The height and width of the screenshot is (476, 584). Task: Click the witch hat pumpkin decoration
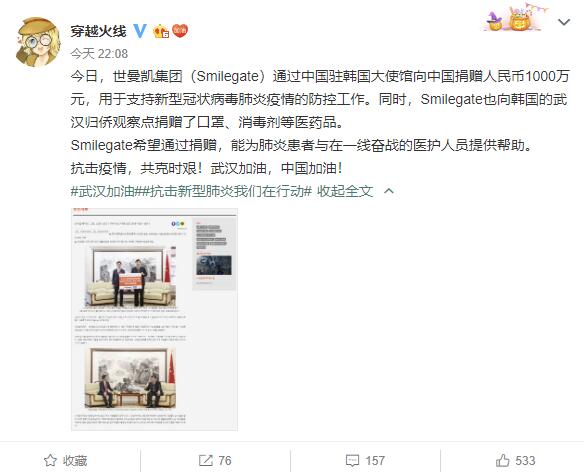click(495, 21)
